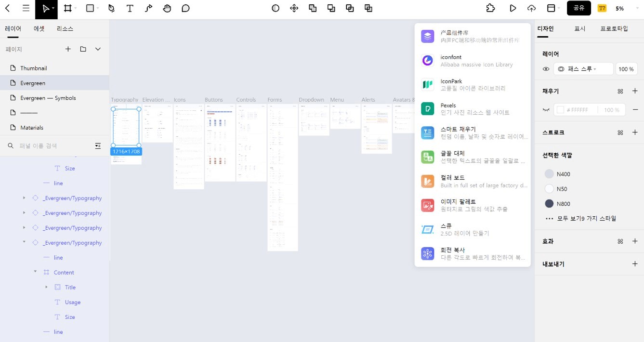Click the cloud upload icon
This screenshot has width=644, height=342.
pyautogui.click(x=531, y=8)
